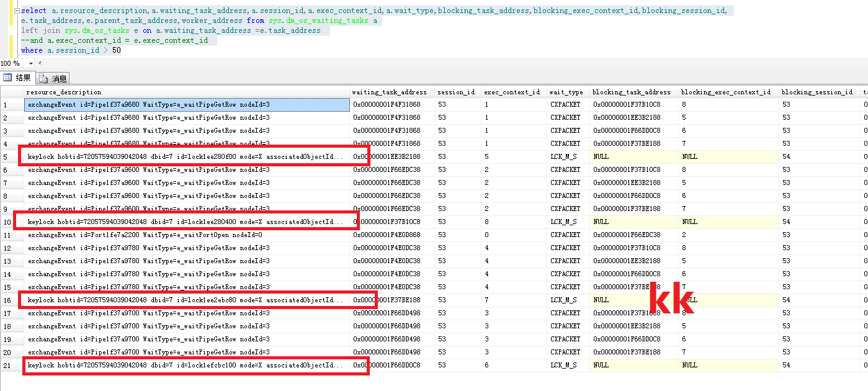Viewport: 868px width, 391px height.
Task: Collapse the select query code block
Action: (17, 11)
